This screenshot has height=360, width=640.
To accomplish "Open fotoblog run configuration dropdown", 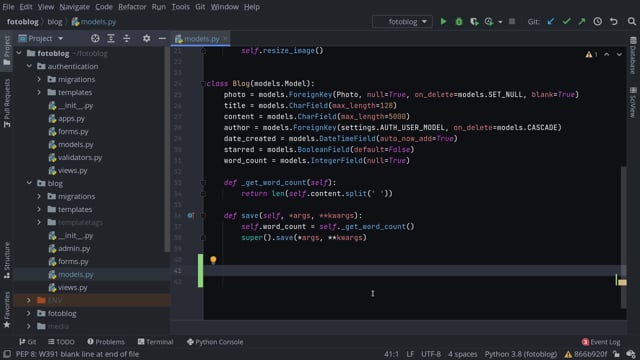I will (402, 21).
